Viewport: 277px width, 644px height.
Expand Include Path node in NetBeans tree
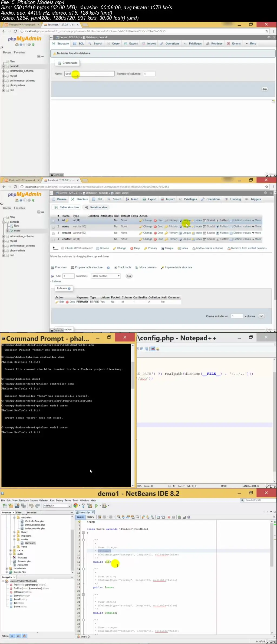(x=7, y=569)
